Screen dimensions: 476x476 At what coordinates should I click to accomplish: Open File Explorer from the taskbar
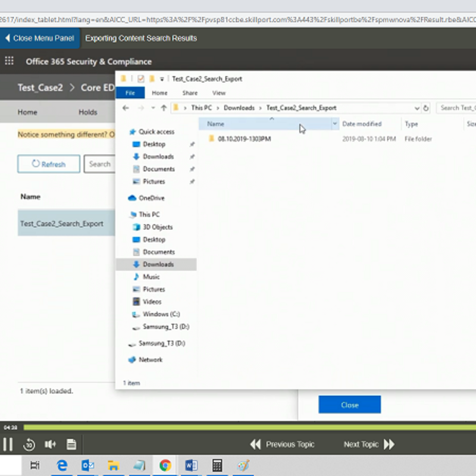113,465
